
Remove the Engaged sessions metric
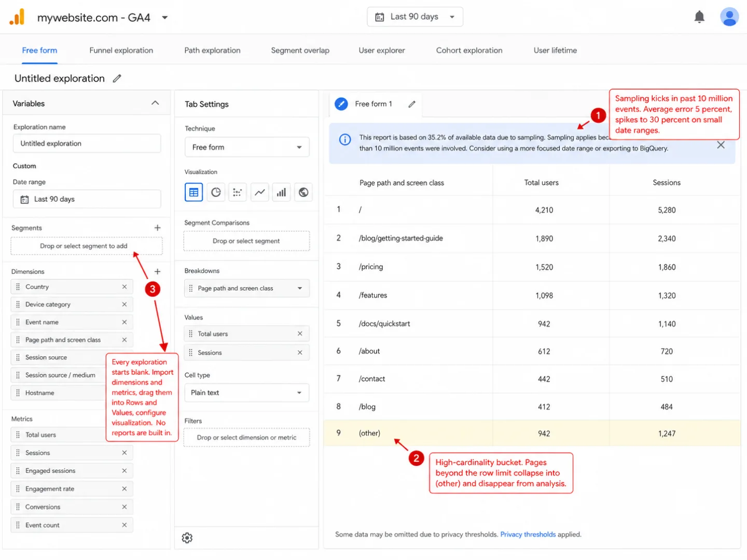pyautogui.click(x=125, y=471)
